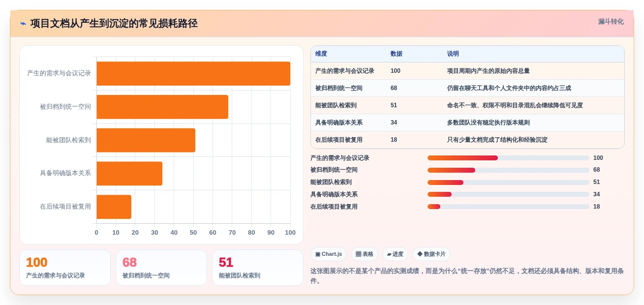The image size is (644, 305).
Task: Click table cell 产生的需求与会议记录
Action: click(345, 71)
